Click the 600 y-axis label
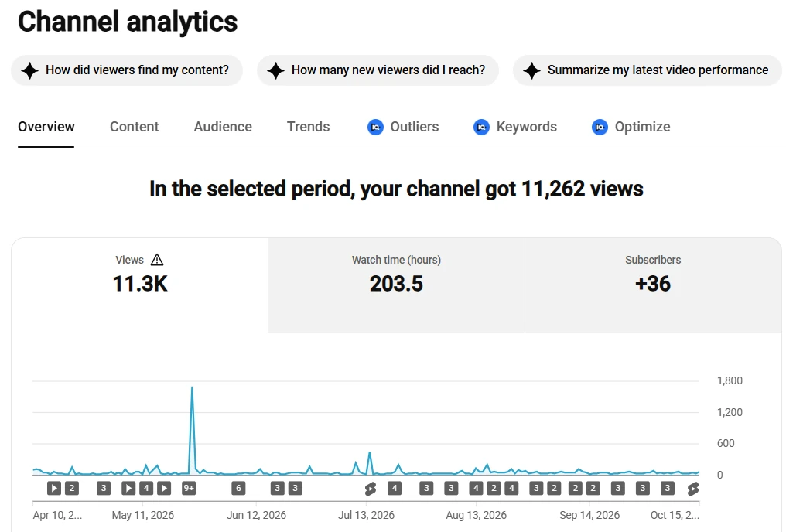The image size is (786, 532). click(726, 443)
